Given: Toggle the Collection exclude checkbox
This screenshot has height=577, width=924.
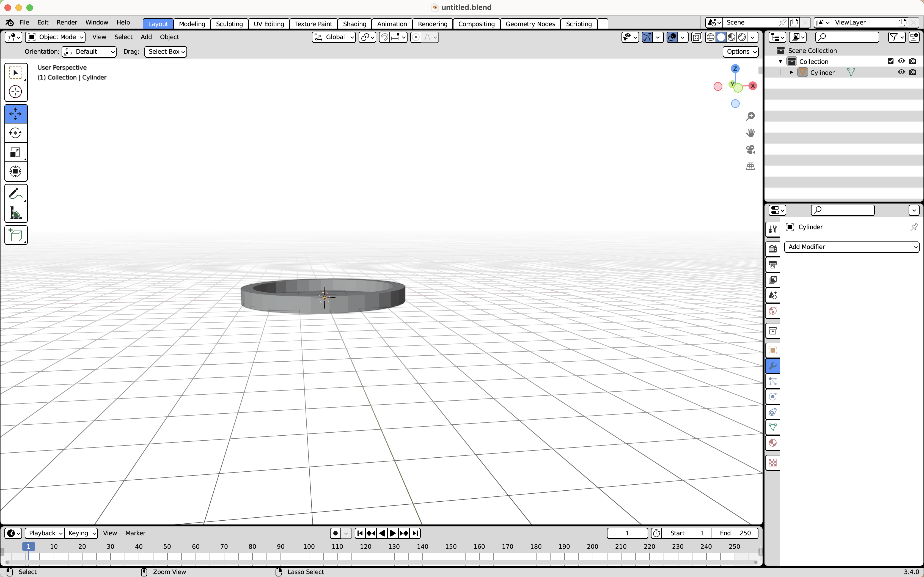Looking at the screenshot, I should (890, 61).
